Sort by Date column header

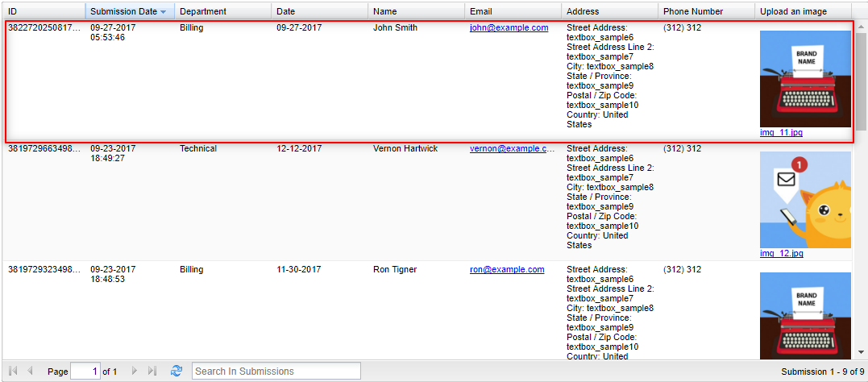pyautogui.click(x=319, y=11)
